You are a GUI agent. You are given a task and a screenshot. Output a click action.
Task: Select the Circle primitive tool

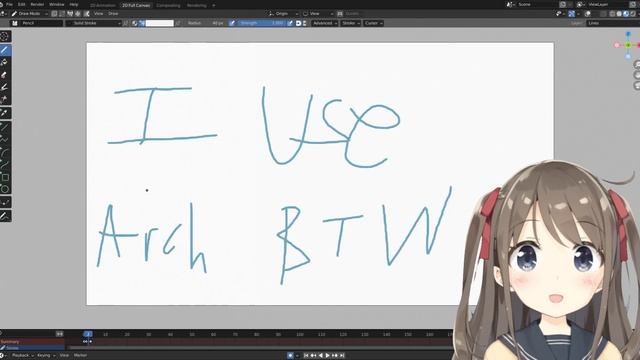[4, 189]
